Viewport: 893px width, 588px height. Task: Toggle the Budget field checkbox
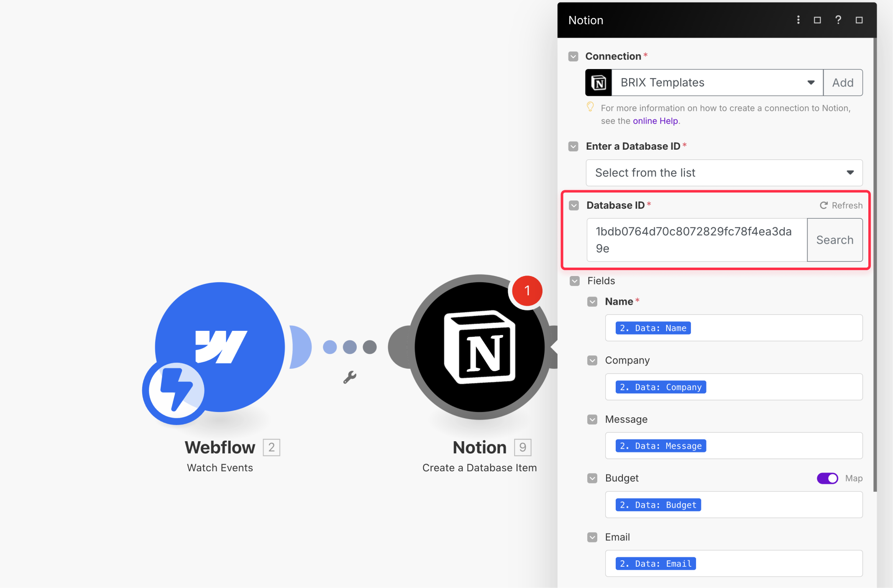point(592,478)
